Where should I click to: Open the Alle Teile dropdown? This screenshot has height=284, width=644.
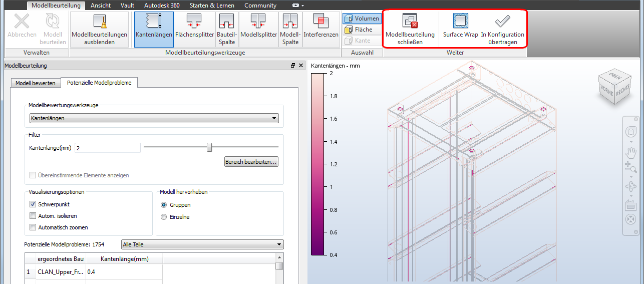tap(202, 244)
